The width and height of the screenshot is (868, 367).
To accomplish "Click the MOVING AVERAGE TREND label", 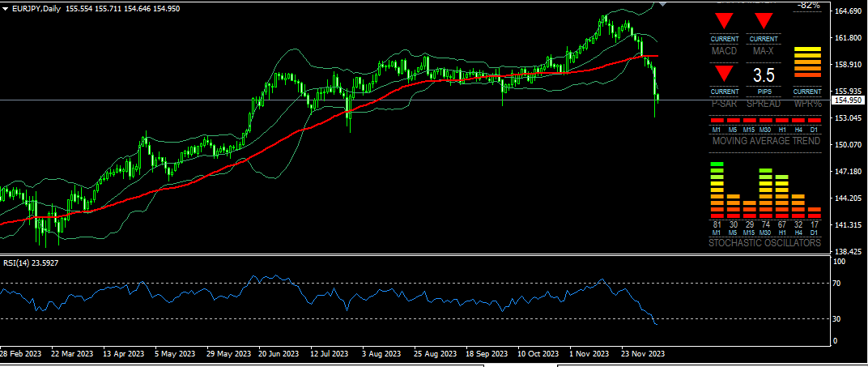I will point(766,141).
